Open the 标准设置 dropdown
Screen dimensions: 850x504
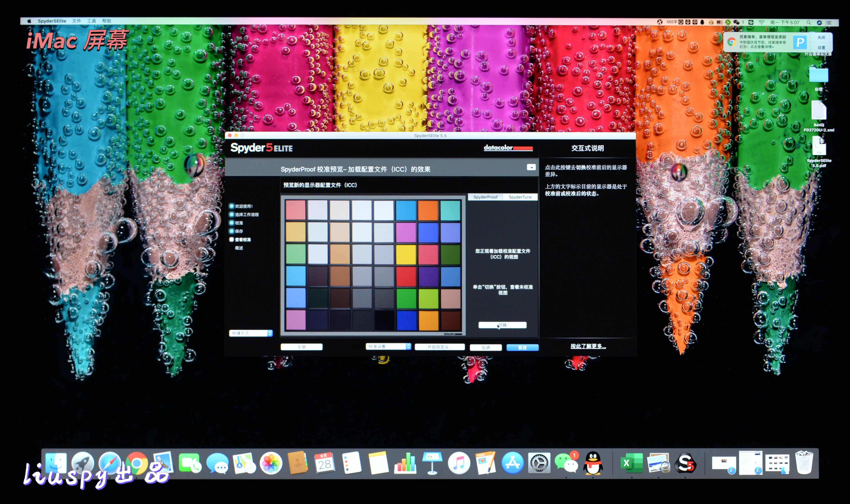tap(388, 347)
